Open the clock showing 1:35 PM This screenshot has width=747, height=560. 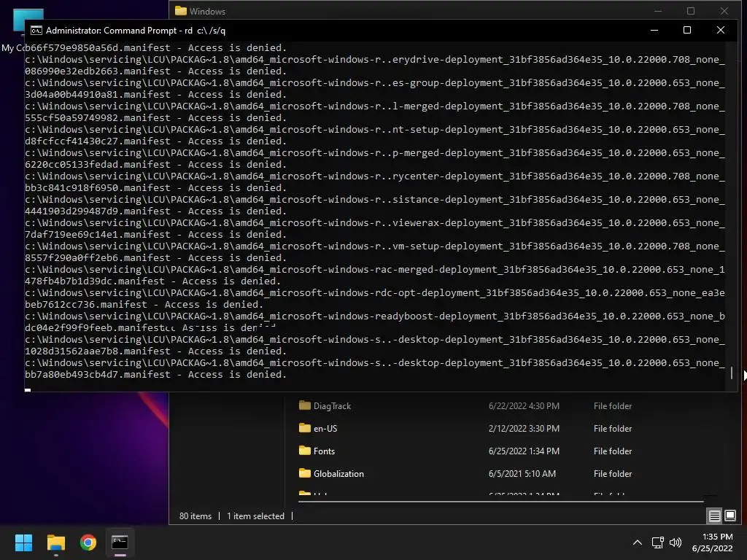tap(718, 537)
